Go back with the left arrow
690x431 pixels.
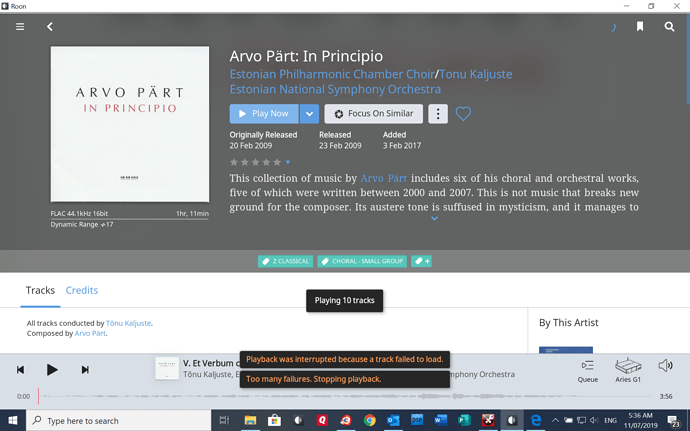pos(50,27)
